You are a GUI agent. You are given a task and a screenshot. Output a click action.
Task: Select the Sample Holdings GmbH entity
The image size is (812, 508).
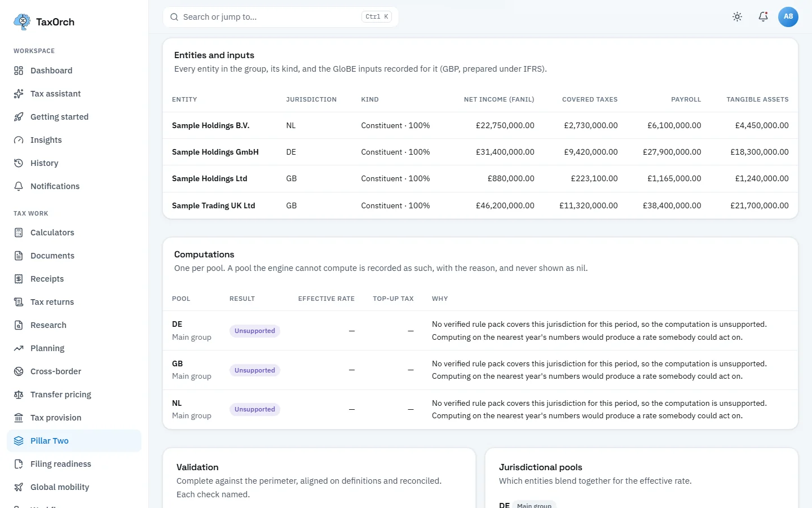tap(215, 152)
